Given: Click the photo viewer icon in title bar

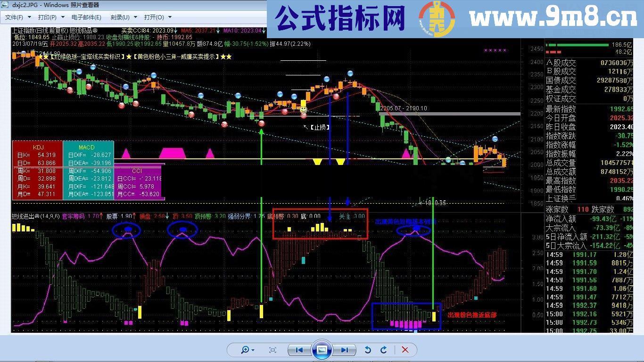Looking at the screenshot, I should click(5, 5).
